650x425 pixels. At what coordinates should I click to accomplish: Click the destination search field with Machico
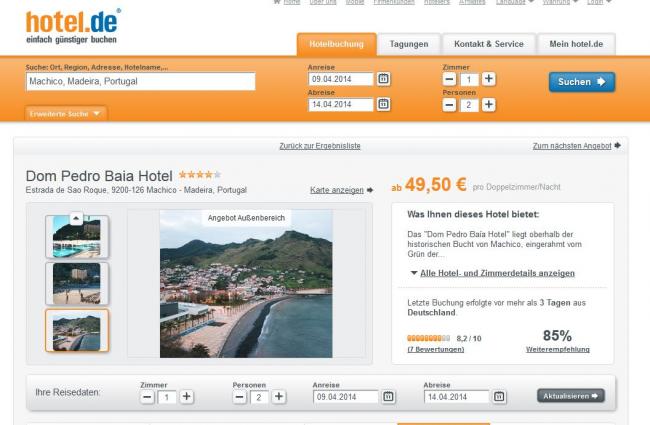click(140, 81)
